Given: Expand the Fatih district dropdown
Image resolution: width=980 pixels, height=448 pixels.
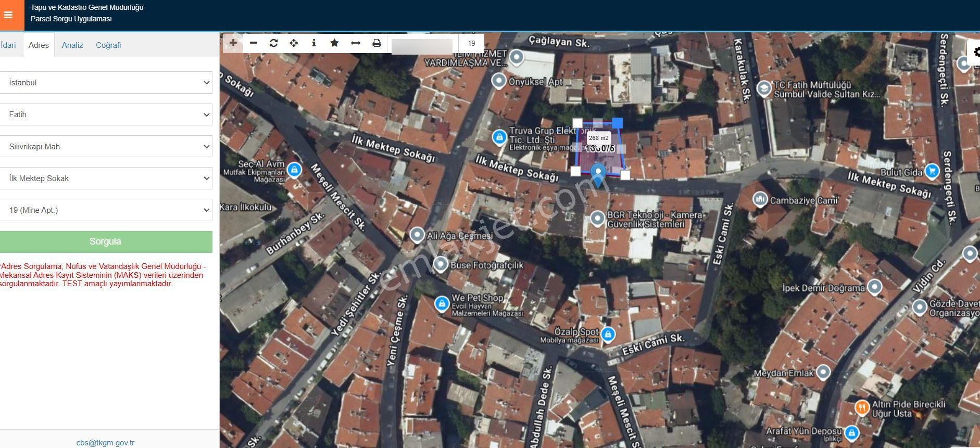Looking at the screenshot, I should [x=106, y=114].
